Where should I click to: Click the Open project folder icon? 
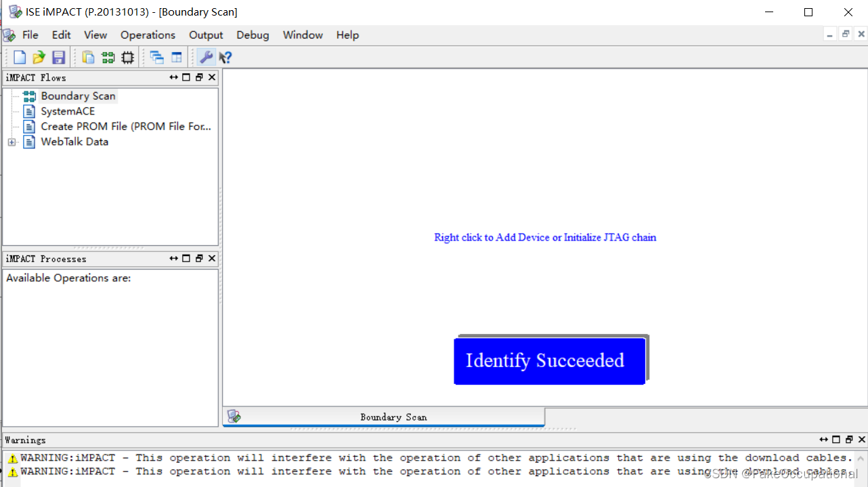39,58
